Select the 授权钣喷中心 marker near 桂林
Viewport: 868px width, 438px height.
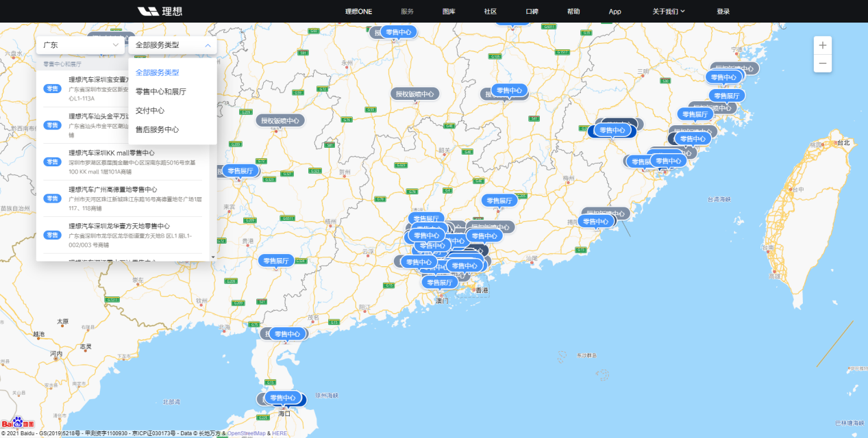tap(415, 94)
